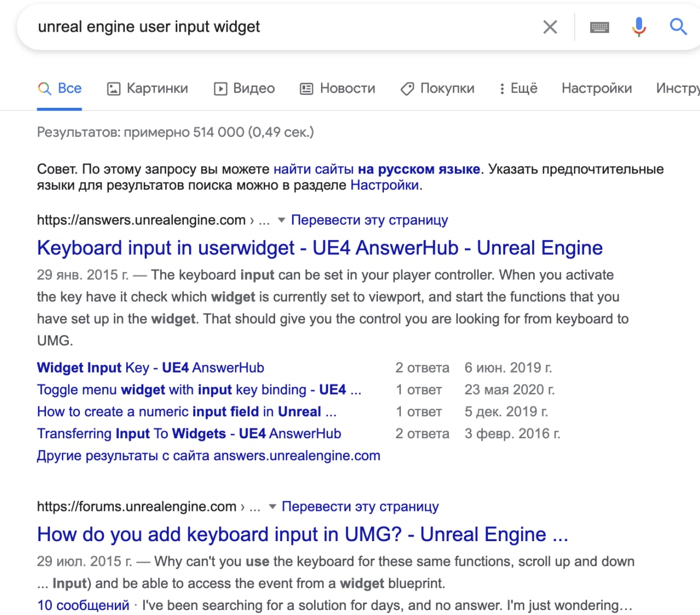Image resolution: width=700 pixels, height=615 pixels.
Task: Expand the Ещё menu
Action: pos(518,88)
